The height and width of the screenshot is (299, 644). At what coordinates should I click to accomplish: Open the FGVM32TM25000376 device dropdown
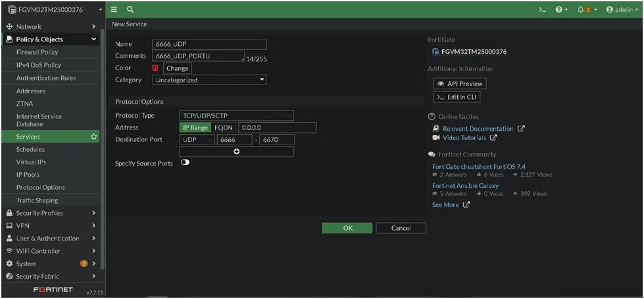(x=55, y=9)
